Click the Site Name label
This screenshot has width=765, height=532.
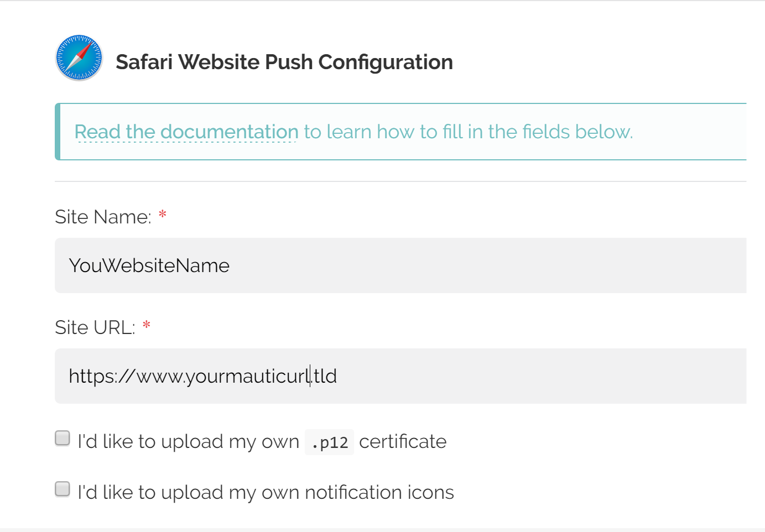(x=103, y=217)
